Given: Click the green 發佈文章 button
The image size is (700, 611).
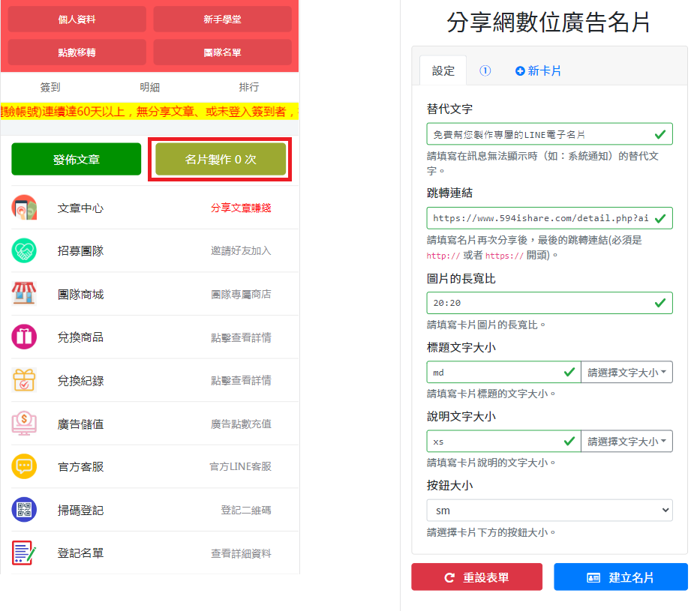Looking at the screenshot, I should pos(77,159).
